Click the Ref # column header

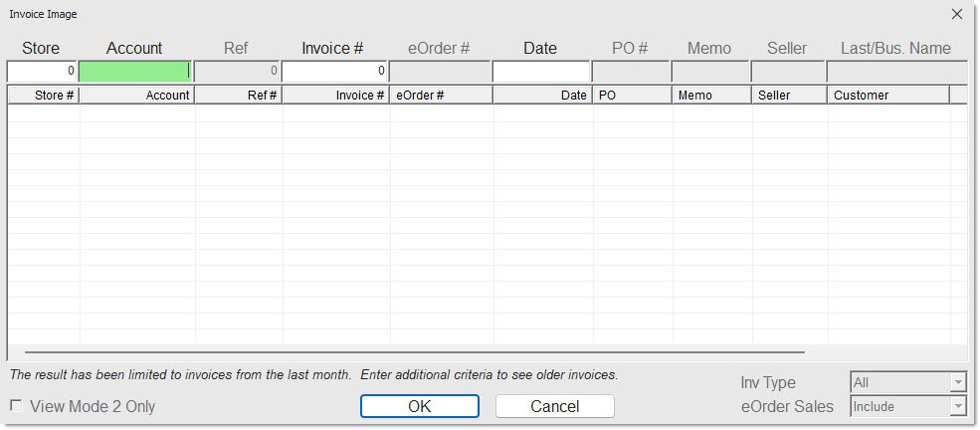pos(239,96)
